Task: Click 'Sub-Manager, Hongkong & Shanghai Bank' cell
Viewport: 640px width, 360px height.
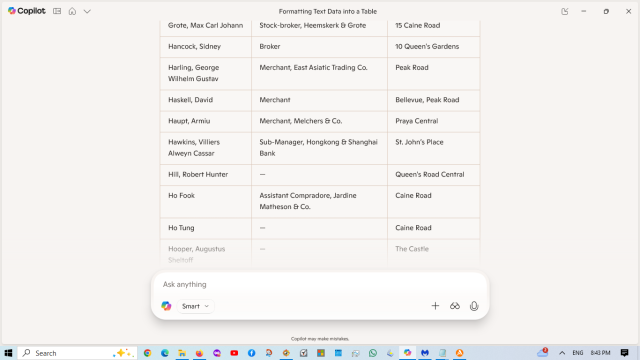Action: click(x=319, y=148)
